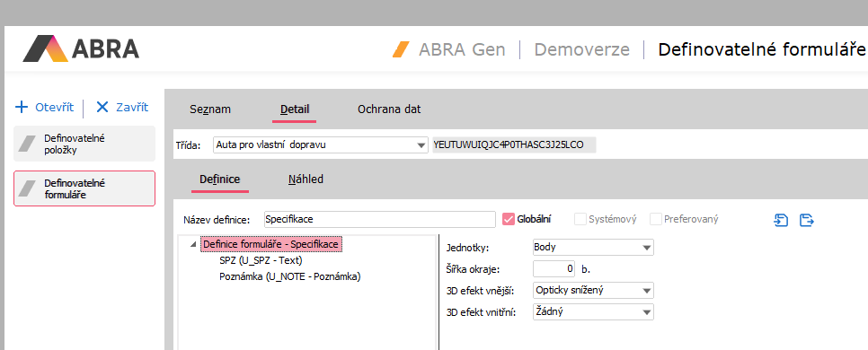Viewport: 868px width, 350px height.
Task: Click the orange ABRA Gen icon
Action: coord(401,49)
